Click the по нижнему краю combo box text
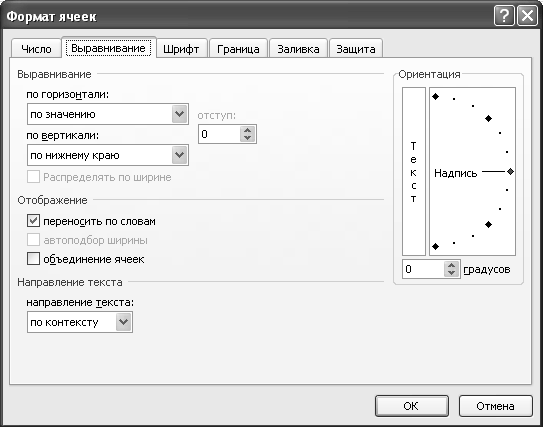 75,155
